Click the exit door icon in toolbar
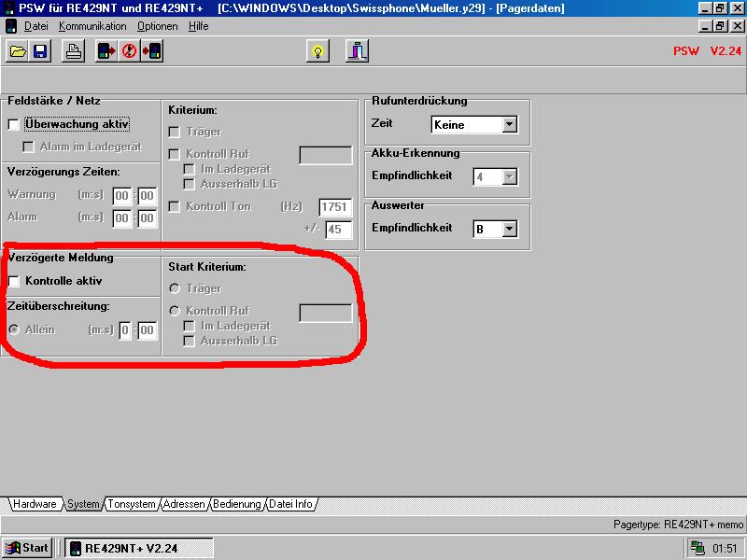 coord(357,51)
